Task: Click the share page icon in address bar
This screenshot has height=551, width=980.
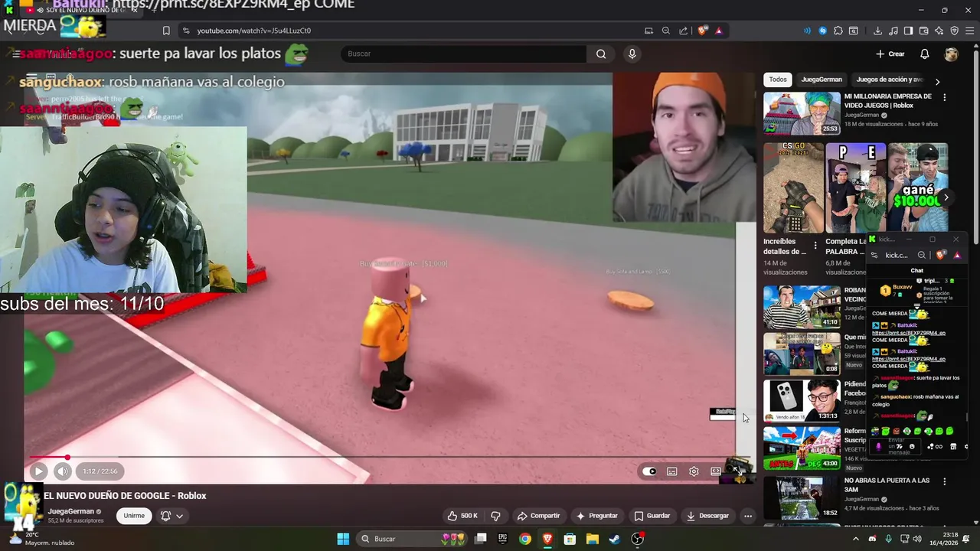Action: 683,31
